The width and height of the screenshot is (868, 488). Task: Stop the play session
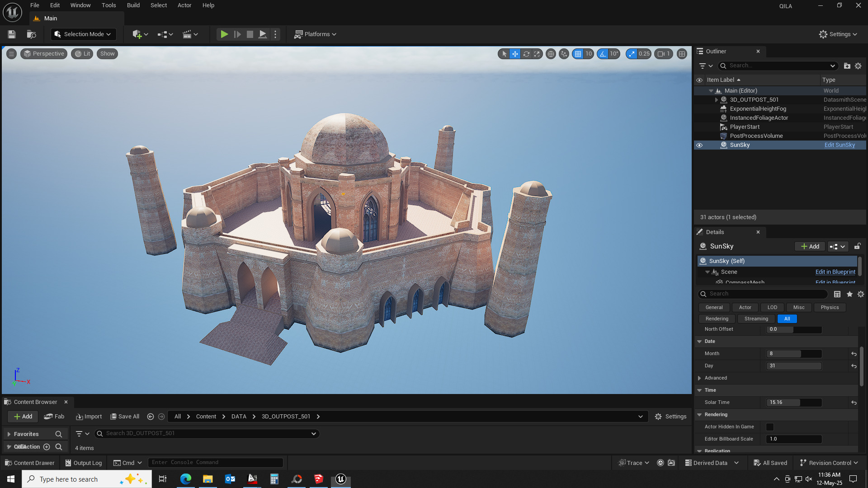[250, 34]
